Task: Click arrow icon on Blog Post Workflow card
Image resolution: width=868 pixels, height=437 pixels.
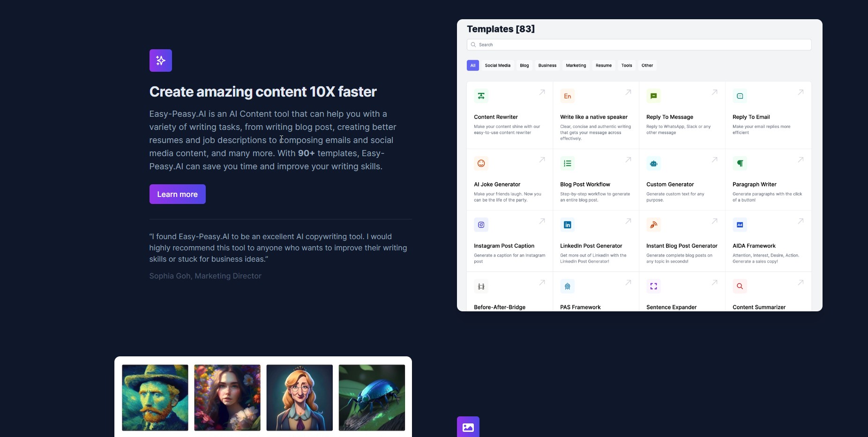Action: (628, 160)
